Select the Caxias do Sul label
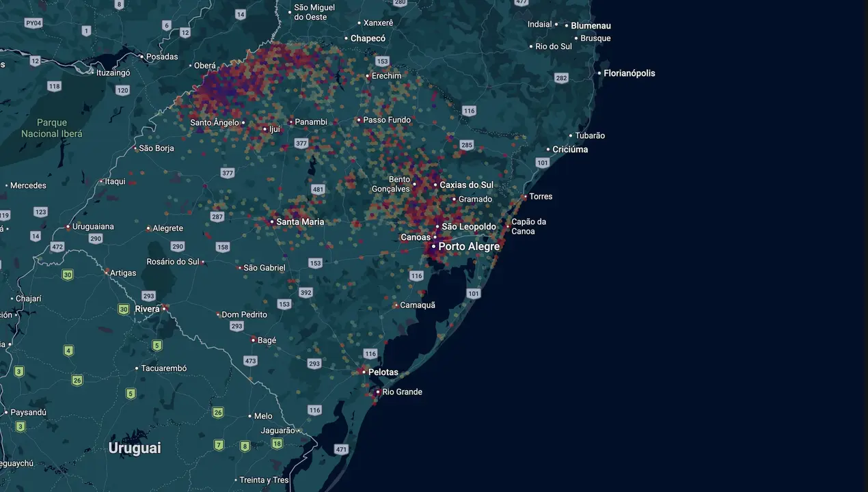Screen dimensions: 868x492 click(x=466, y=185)
